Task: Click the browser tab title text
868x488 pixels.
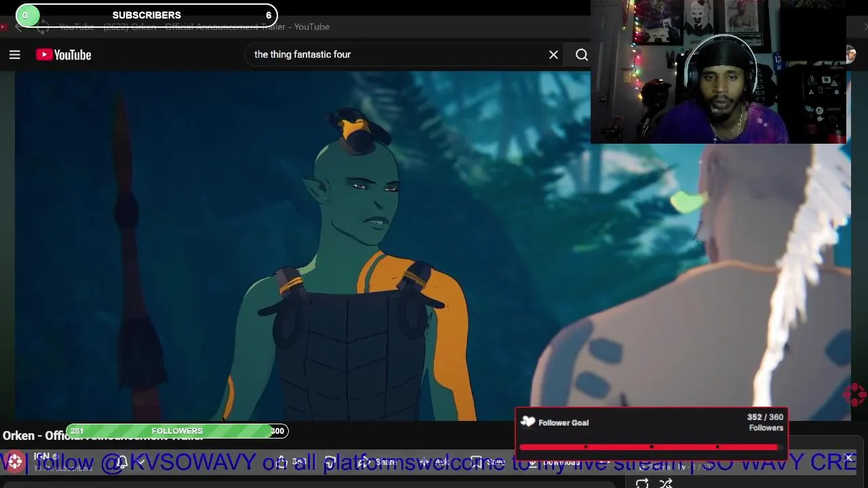Action: coord(194,27)
